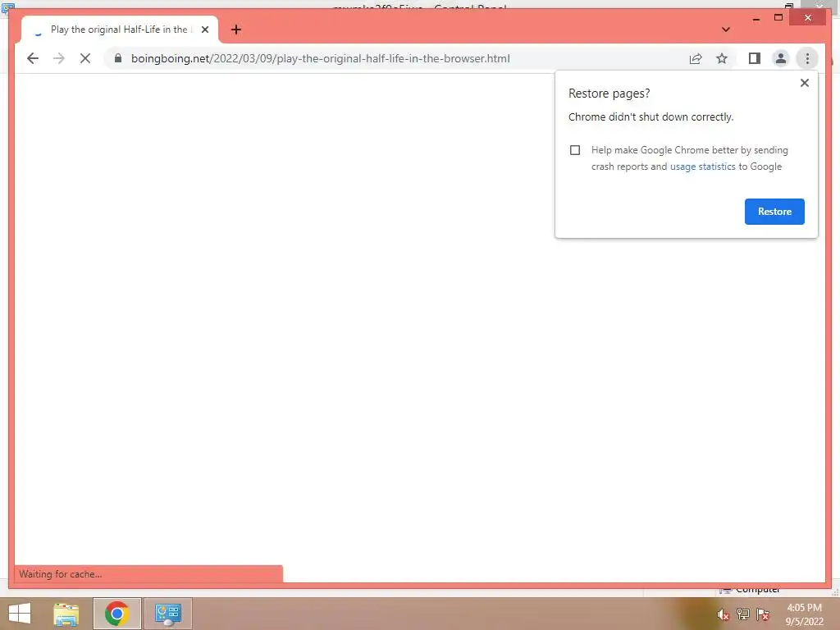
Task: Bookmark this tab with star icon
Action: coord(722,58)
